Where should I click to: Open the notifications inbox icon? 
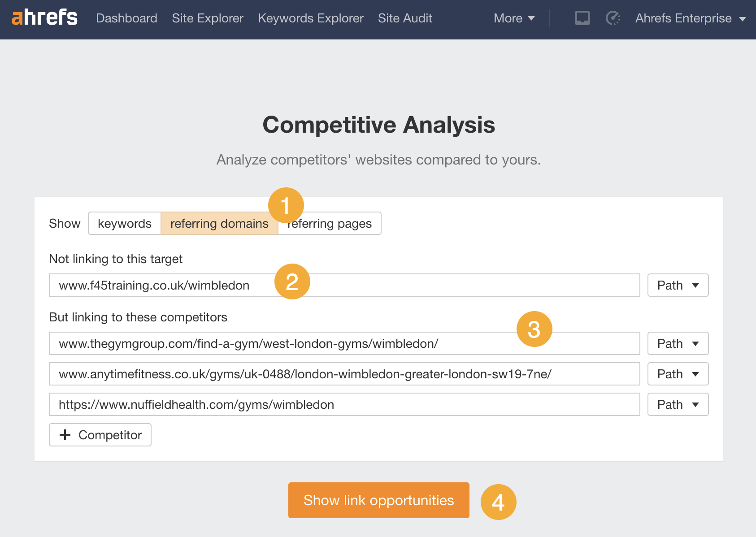pyautogui.click(x=582, y=18)
